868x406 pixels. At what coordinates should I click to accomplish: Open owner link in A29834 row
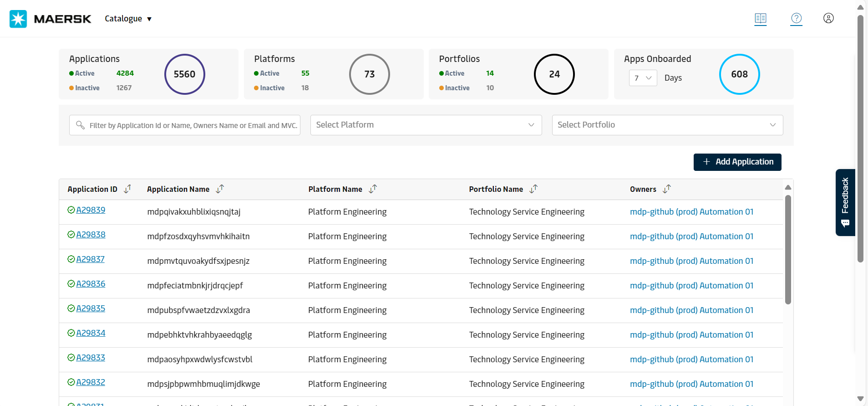(x=691, y=335)
